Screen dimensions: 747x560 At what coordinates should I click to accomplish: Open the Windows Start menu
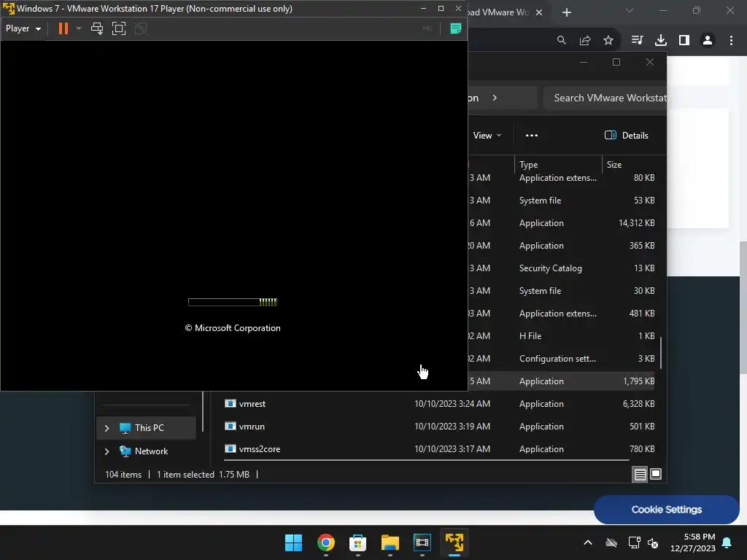coord(293,542)
